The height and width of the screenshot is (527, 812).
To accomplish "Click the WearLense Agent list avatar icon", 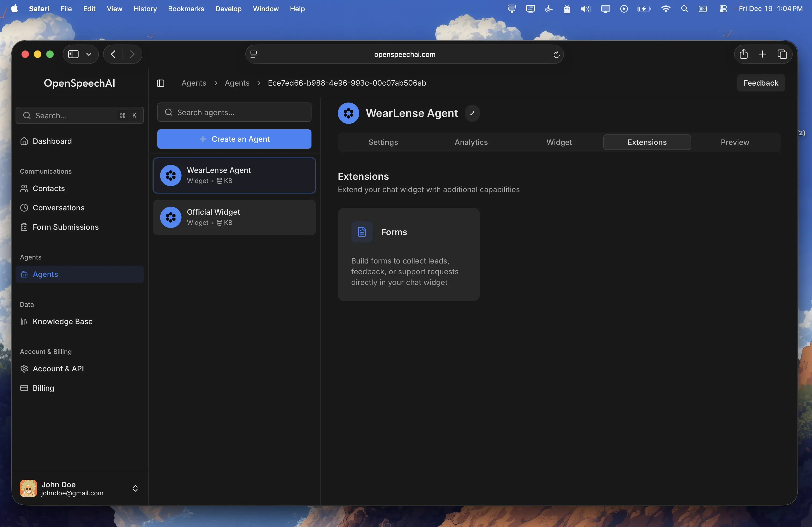I will 171,175.
